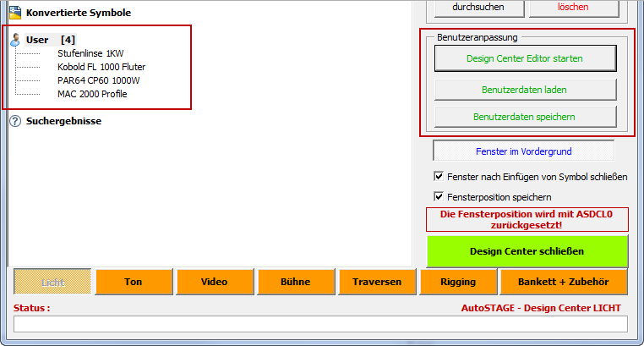This screenshot has height=346, width=644.
Task: Open the Suchergebnisse tree node
Action: tap(63, 121)
